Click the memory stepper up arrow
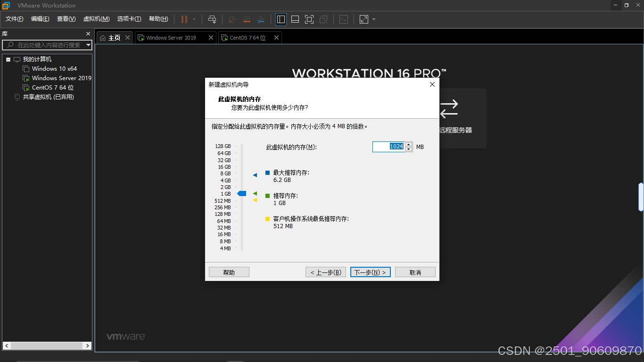 (408, 144)
